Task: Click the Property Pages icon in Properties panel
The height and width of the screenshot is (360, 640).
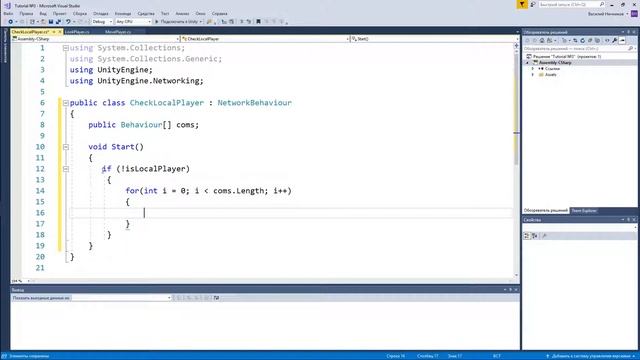Action: pos(544,236)
